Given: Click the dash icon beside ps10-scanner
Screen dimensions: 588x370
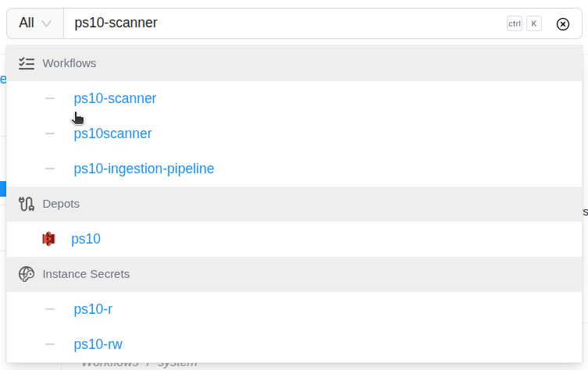Looking at the screenshot, I should point(50,98).
